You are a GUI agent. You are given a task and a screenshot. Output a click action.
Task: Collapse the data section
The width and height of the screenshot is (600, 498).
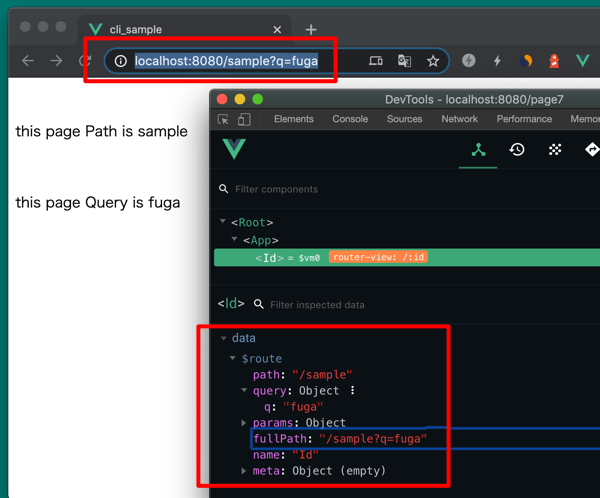[x=223, y=338]
